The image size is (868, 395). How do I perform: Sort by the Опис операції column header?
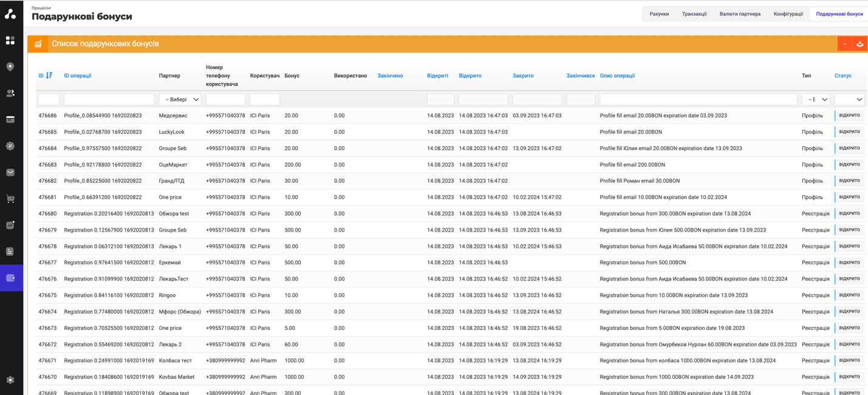pyautogui.click(x=617, y=76)
